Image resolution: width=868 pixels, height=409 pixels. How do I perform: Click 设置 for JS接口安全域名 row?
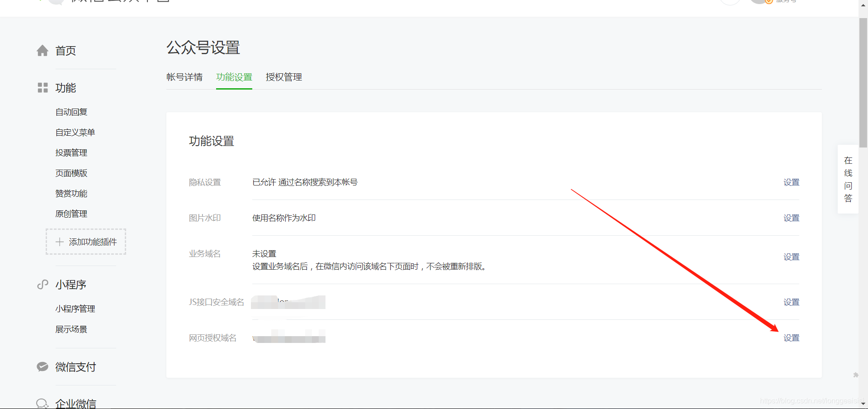(x=791, y=302)
